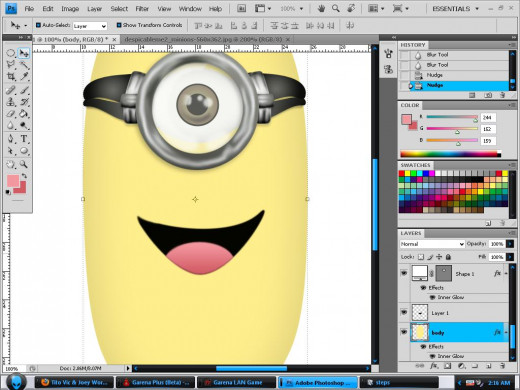Select the Eyedropper tool
520x390 pixels.
pyautogui.click(x=24, y=76)
